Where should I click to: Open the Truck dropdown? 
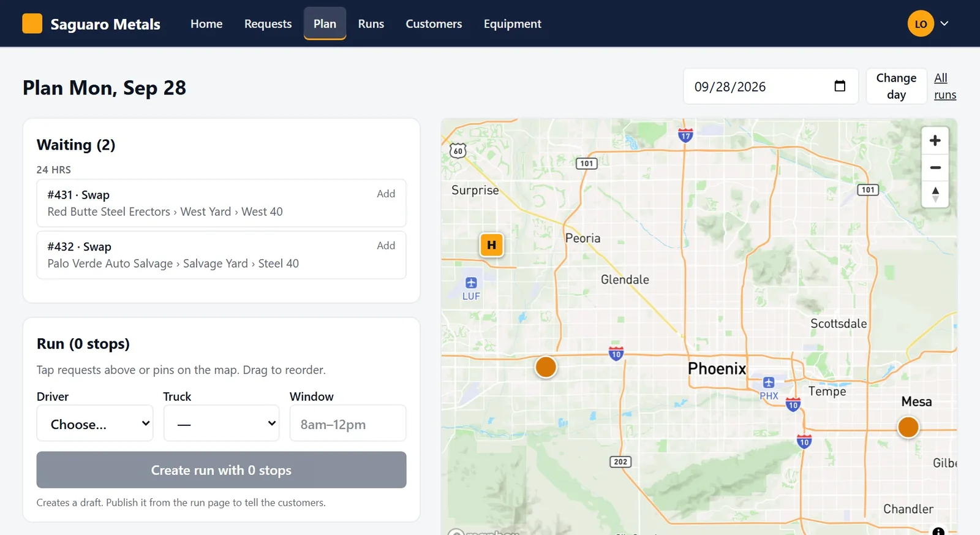[221, 423]
